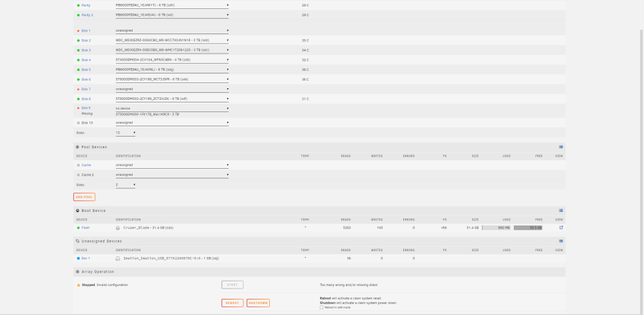Open the Disk 1 unassigned device dropdown

[172, 31]
